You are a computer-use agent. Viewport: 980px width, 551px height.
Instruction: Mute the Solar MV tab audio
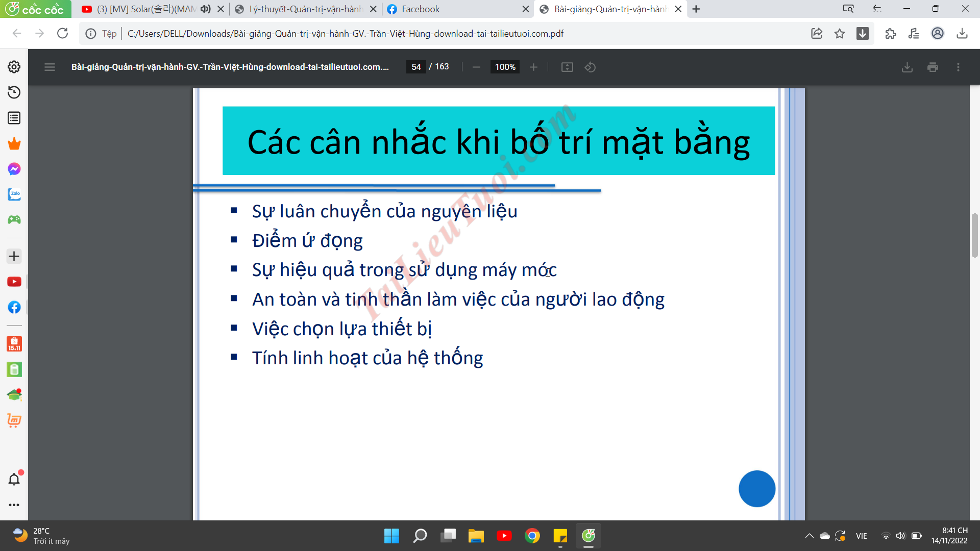point(206,9)
